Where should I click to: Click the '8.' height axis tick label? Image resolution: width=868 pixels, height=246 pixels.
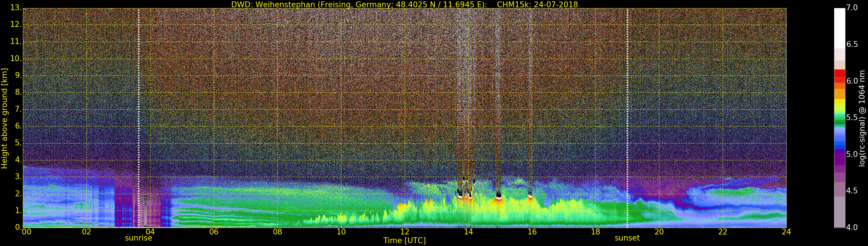point(19,92)
